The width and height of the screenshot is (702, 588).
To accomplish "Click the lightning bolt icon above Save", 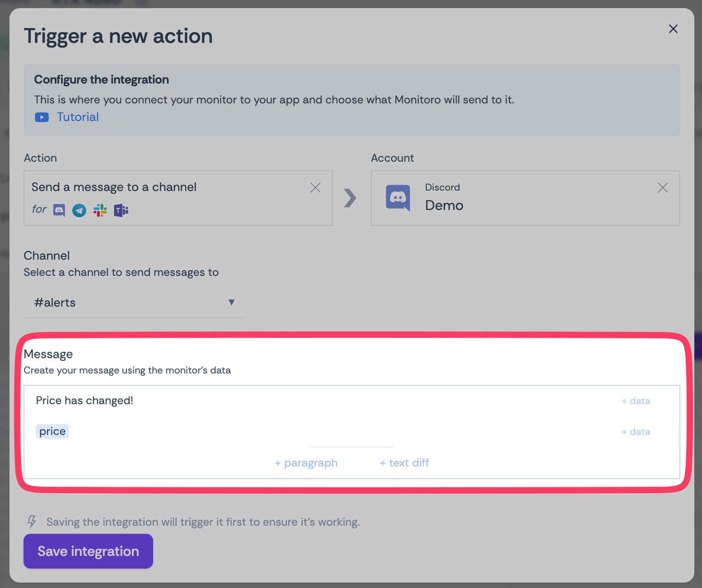I will click(32, 522).
